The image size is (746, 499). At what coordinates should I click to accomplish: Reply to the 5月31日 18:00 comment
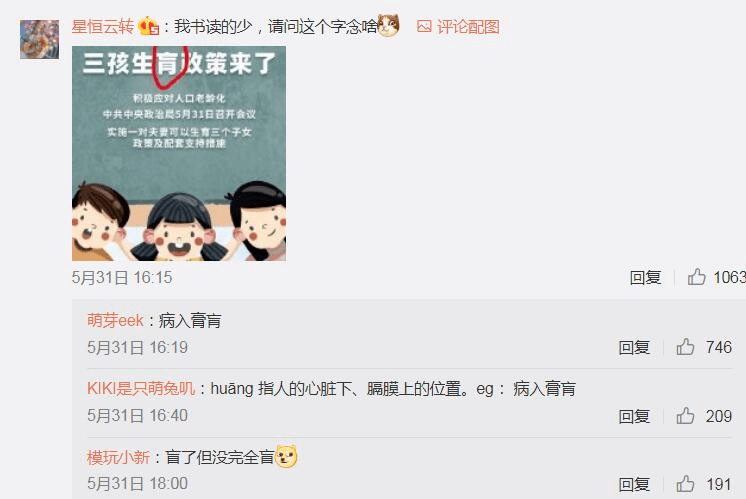point(634,485)
